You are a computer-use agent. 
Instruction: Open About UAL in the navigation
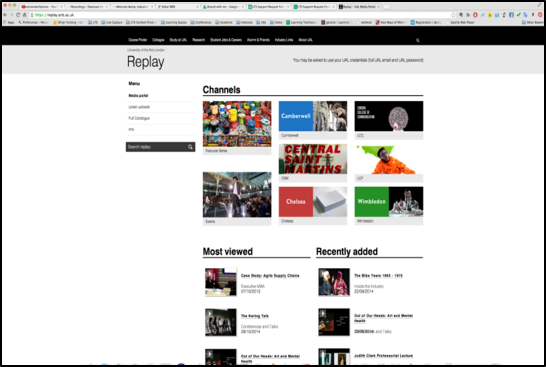pyautogui.click(x=305, y=40)
